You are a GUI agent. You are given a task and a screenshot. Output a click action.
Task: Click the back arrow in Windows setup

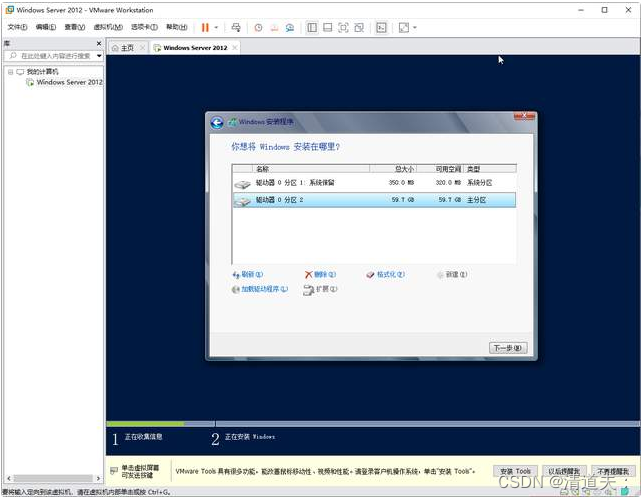click(x=217, y=122)
